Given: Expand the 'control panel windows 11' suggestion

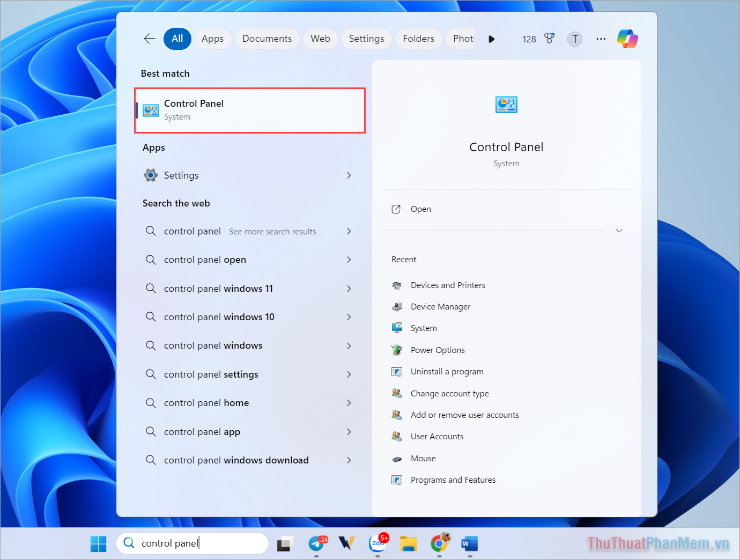Looking at the screenshot, I should click(349, 288).
